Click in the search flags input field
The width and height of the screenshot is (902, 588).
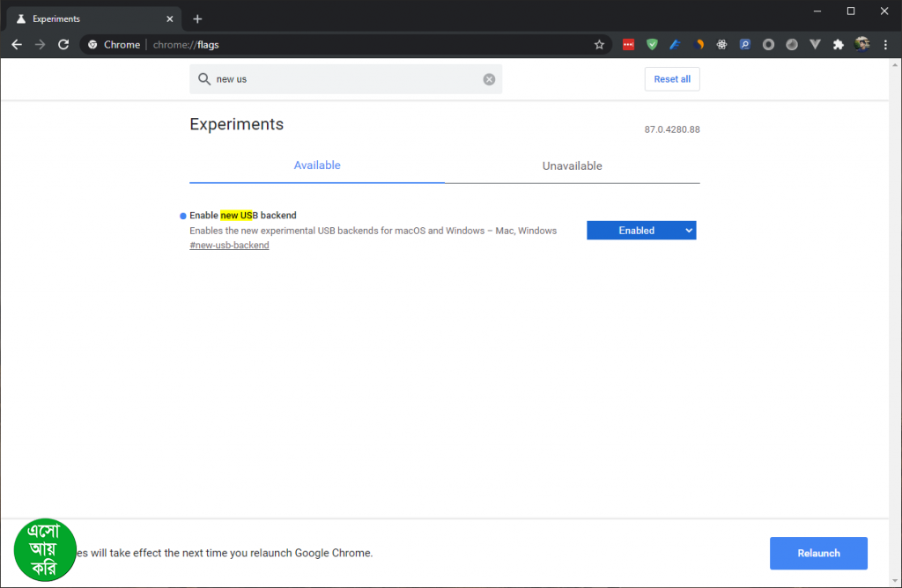click(x=344, y=79)
